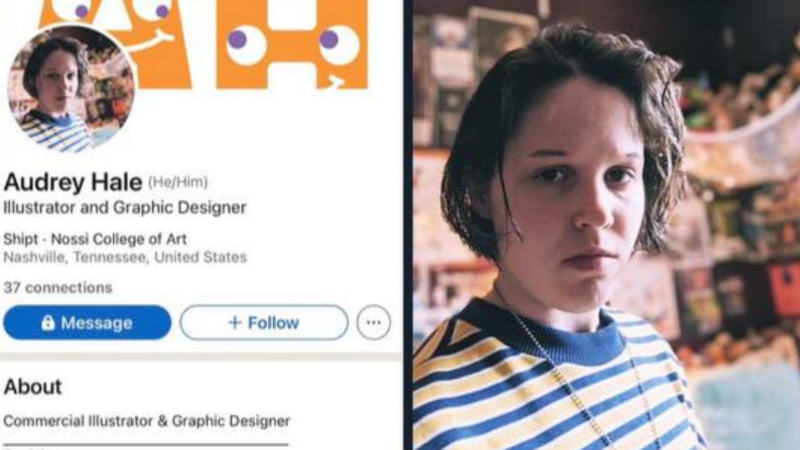This screenshot has height=450, width=800.
Task: Open the three-dots More options button
Action: point(373,322)
